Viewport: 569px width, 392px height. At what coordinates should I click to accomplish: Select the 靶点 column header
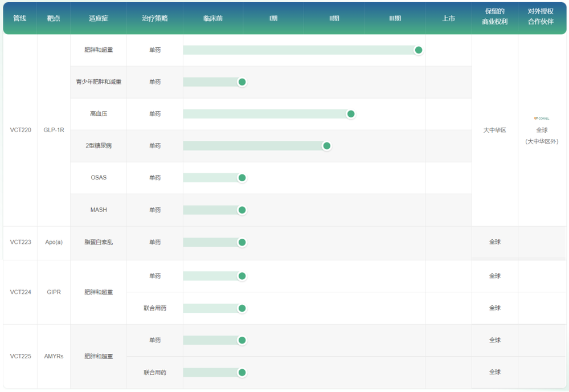(x=54, y=18)
